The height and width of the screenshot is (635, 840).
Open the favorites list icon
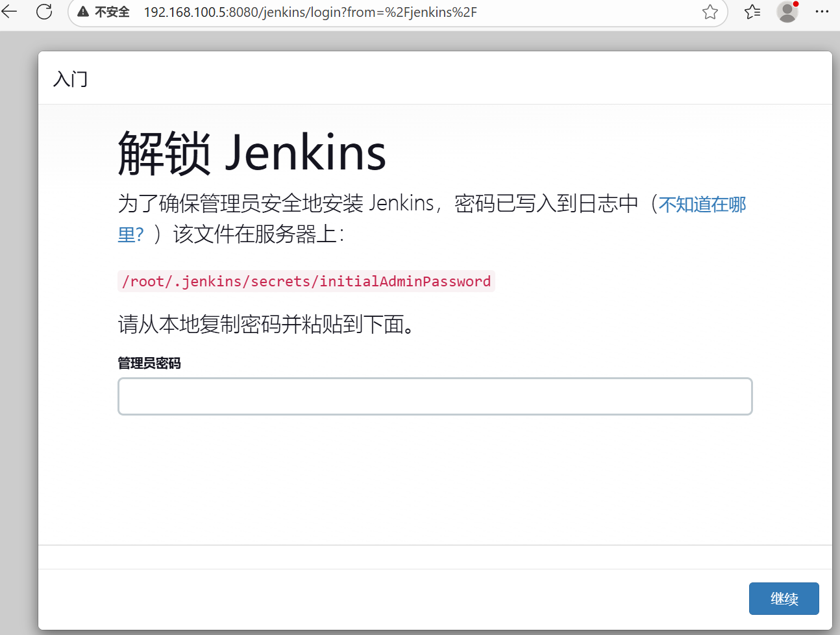point(752,12)
